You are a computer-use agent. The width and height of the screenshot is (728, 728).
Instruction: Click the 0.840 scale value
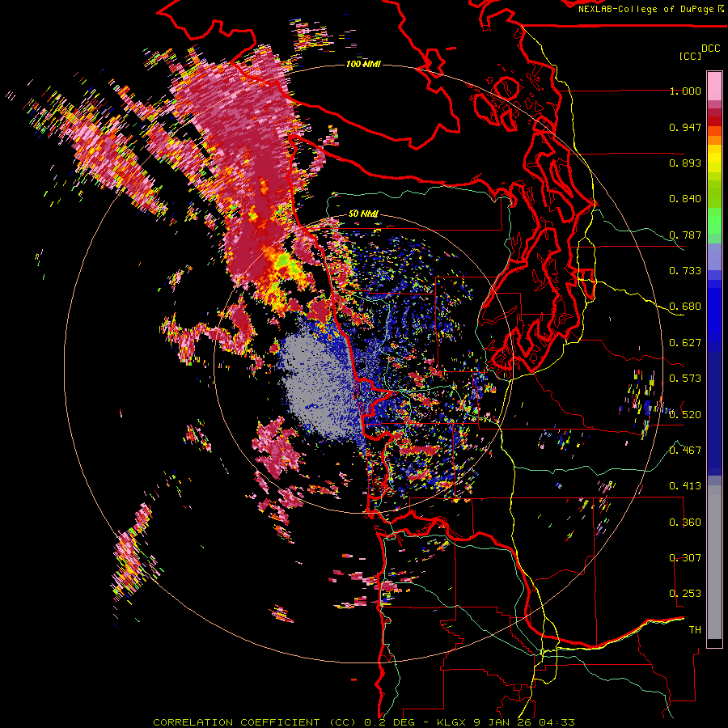685,199
